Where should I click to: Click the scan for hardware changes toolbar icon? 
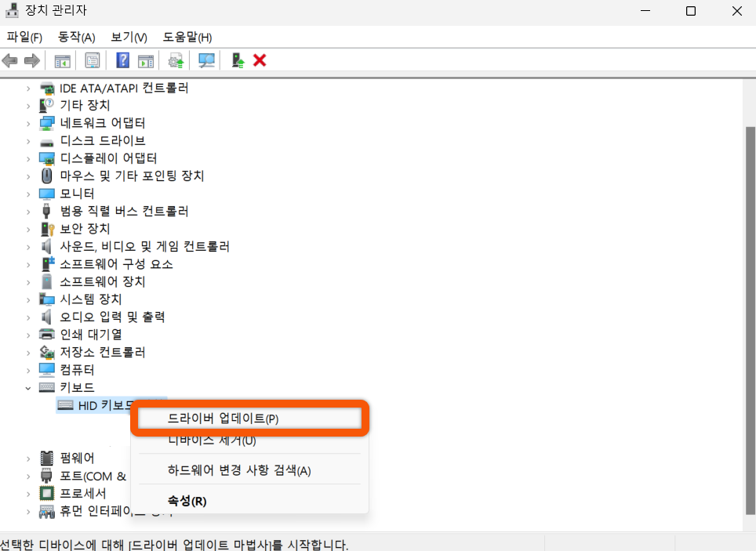(x=205, y=60)
